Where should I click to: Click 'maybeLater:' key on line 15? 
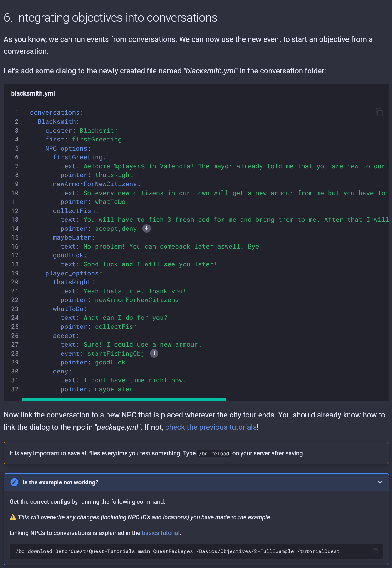[x=74, y=237]
